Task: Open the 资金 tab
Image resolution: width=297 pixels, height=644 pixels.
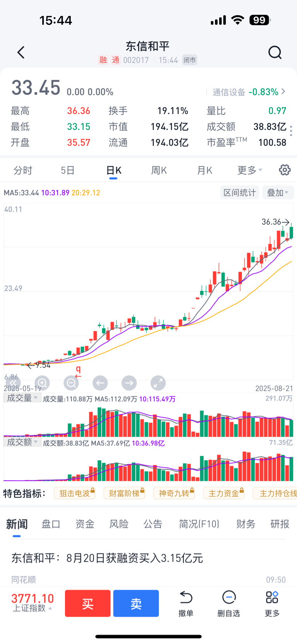Action: tap(85, 524)
